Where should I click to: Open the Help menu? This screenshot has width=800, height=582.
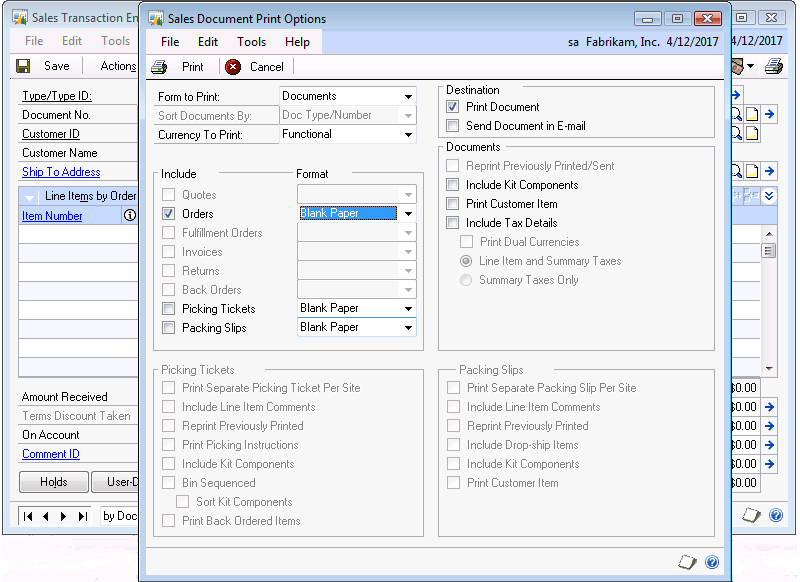(x=297, y=42)
